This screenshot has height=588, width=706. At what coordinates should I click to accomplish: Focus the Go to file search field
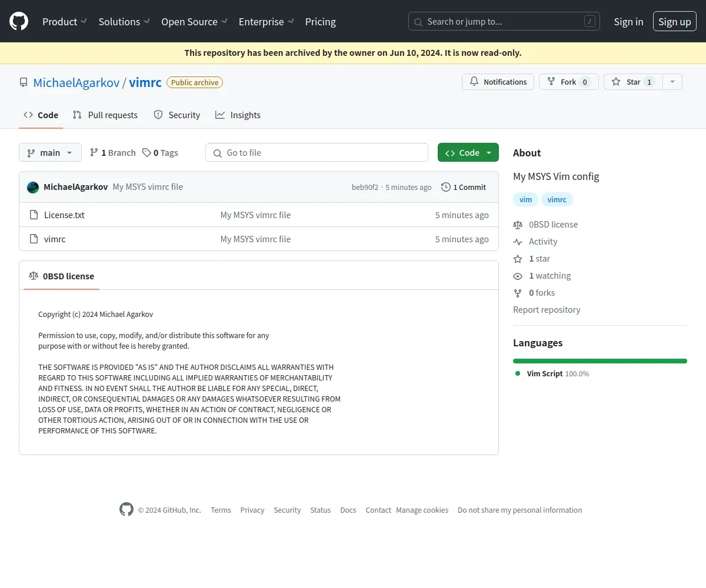(x=317, y=153)
